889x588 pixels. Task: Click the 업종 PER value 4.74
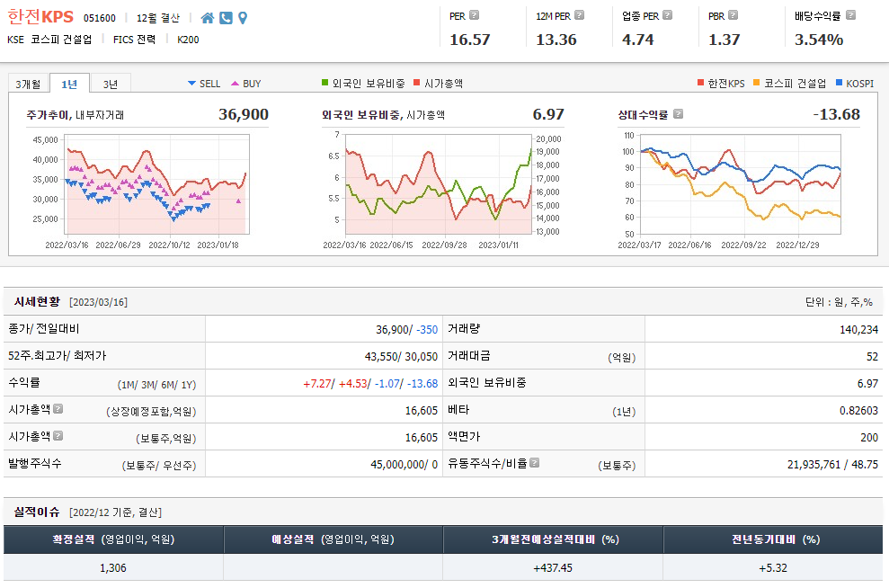tap(638, 40)
